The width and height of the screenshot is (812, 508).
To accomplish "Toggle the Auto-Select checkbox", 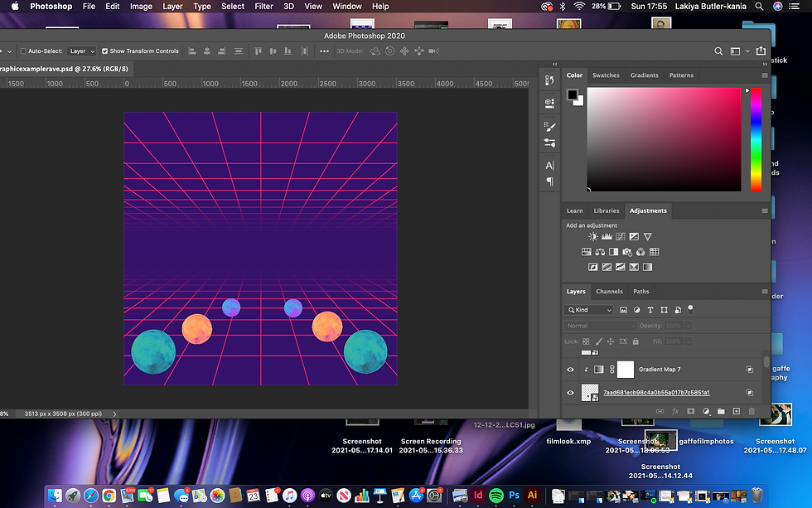I will 23,51.
